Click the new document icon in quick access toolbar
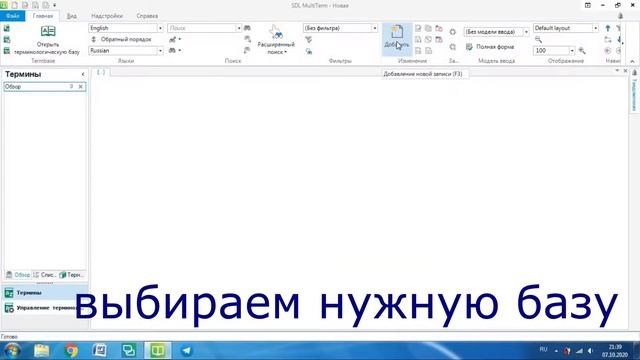The height and width of the screenshot is (360, 640). click(x=14, y=5)
